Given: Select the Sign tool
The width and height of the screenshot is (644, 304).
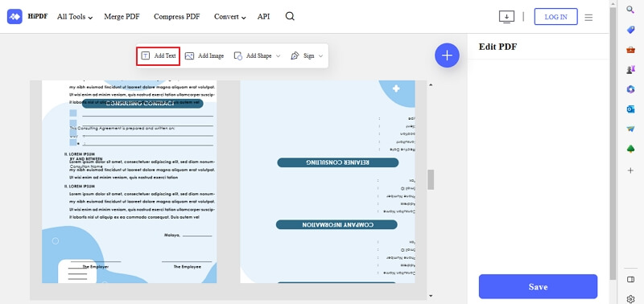Looking at the screenshot, I should pyautogui.click(x=303, y=55).
